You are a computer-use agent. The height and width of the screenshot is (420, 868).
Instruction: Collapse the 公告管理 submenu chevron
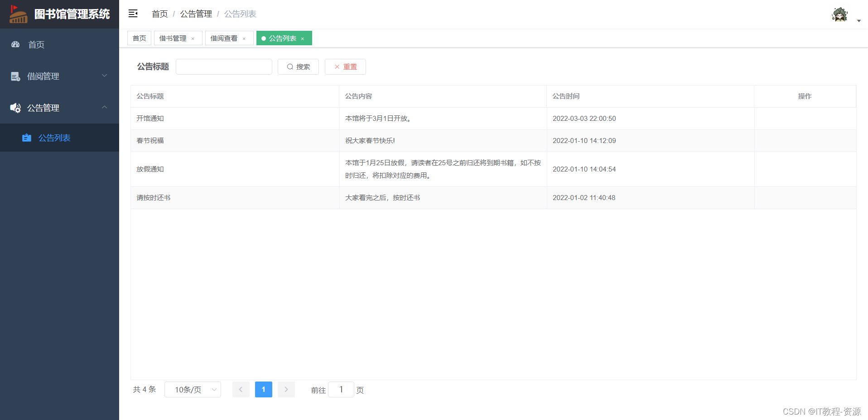tap(105, 107)
